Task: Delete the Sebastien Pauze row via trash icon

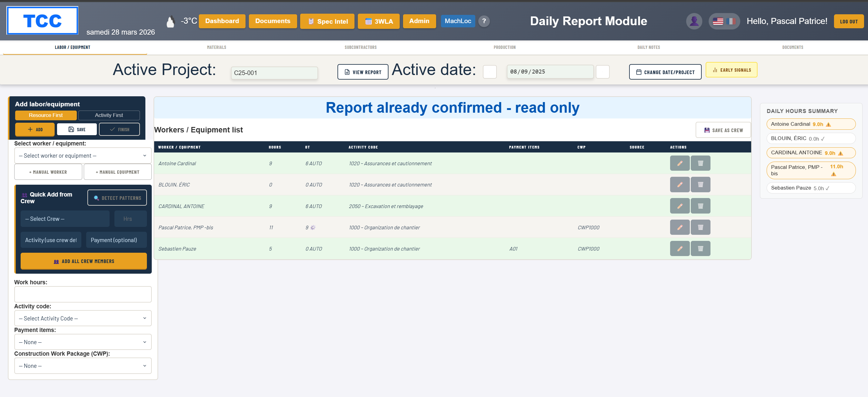Action: point(700,248)
